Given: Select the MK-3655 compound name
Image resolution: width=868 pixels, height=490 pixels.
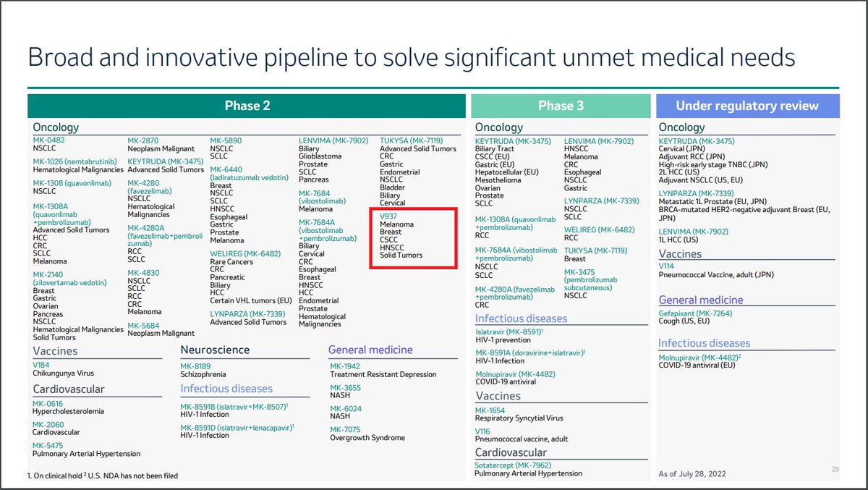Looking at the screenshot, I should pyautogui.click(x=346, y=387).
